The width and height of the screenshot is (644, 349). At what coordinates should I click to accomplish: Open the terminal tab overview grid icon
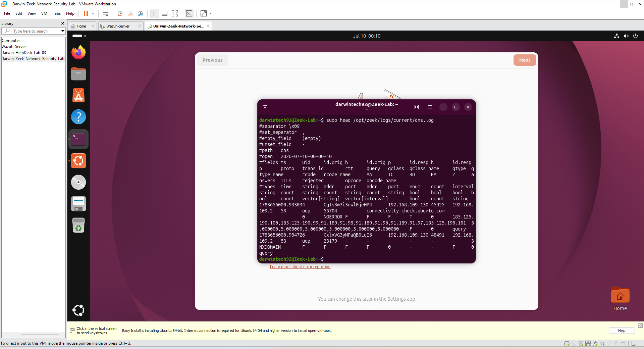(417, 107)
